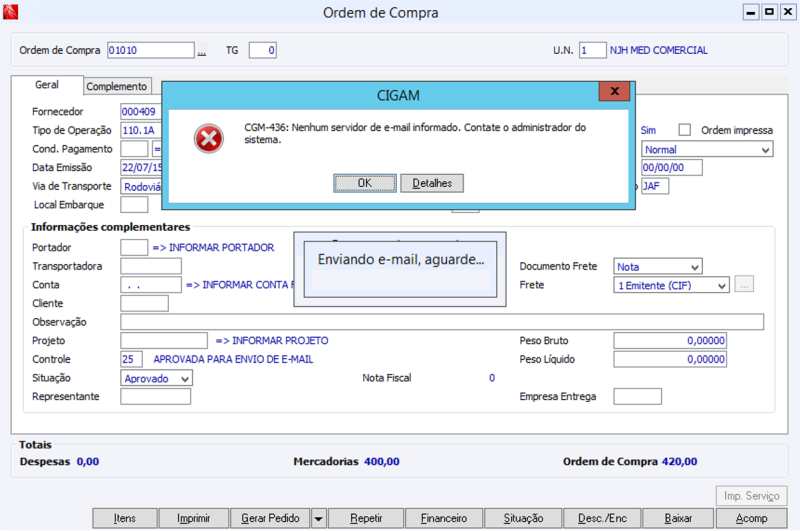This screenshot has width=800, height=531.
Task: Click the Mercadorias total 400,00
Action: 382,461
